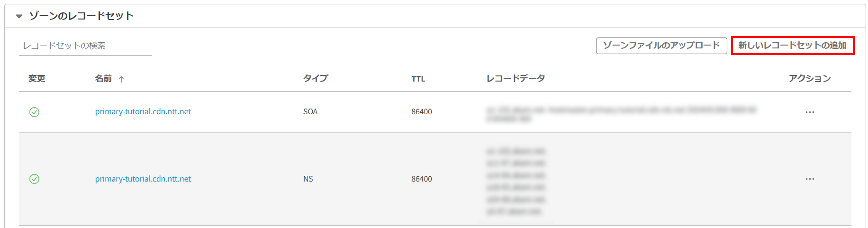Sort by the 名前 column header
The image size is (868, 228).
pos(103,78)
